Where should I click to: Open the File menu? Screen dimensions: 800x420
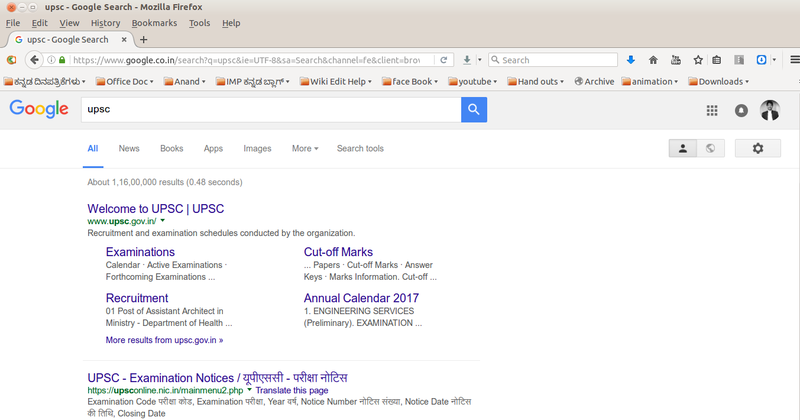click(13, 23)
